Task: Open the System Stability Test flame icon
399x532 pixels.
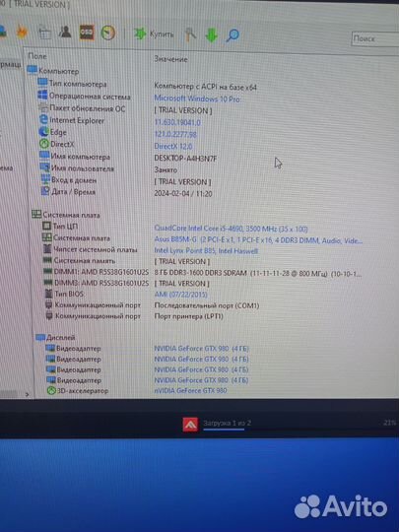Action: click(22, 33)
